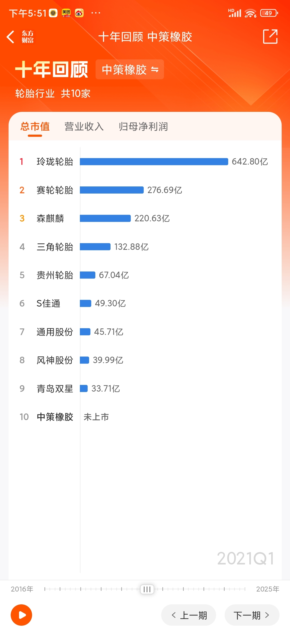The width and height of the screenshot is (290, 644).
Task: Open the share icon at top right
Action: [270, 37]
